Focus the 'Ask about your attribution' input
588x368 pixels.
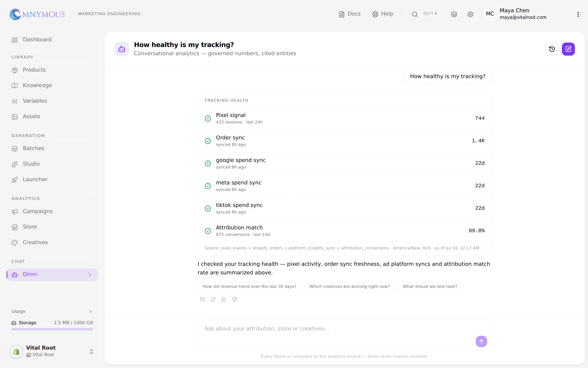(x=344, y=335)
